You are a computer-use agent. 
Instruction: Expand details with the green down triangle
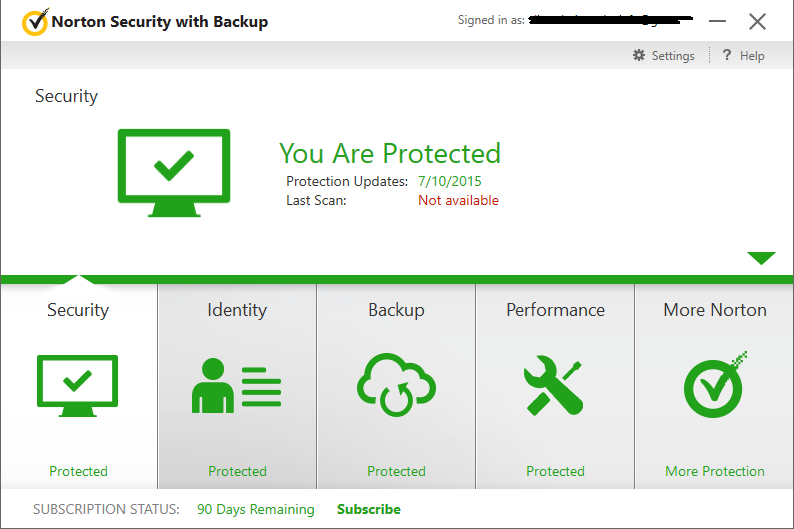(x=761, y=258)
